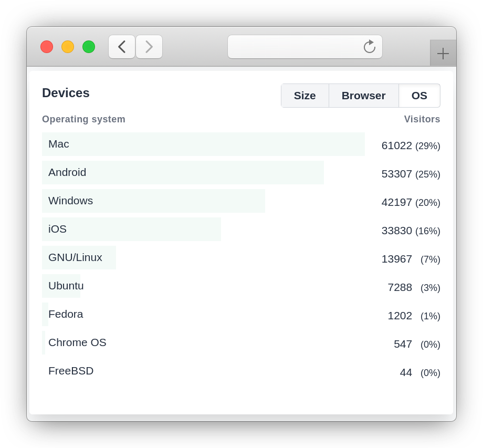Image resolution: width=483 pixels, height=448 pixels.
Task: Sort by the Visitors column header
Action: coord(422,119)
